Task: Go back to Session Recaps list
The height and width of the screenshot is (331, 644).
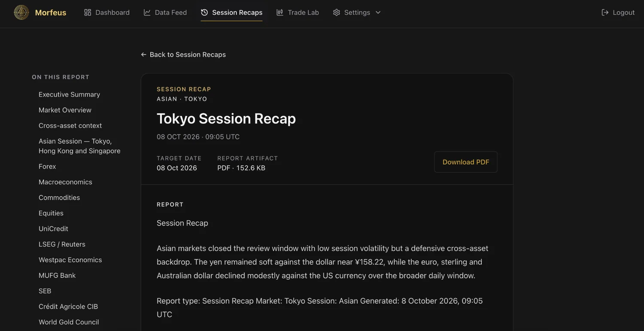Action: [183, 55]
